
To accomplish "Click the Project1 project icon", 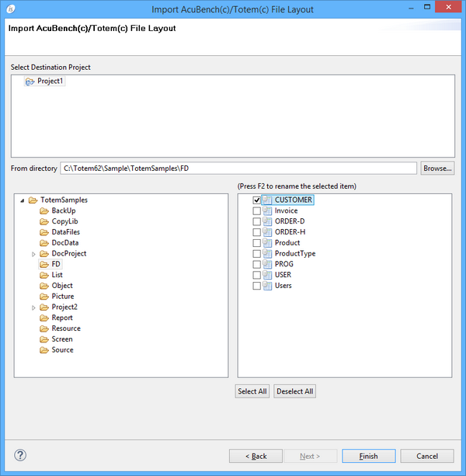I will click(30, 82).
